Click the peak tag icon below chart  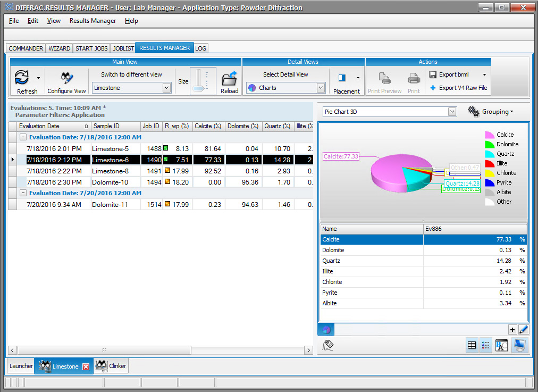click(x=328, y=345)
